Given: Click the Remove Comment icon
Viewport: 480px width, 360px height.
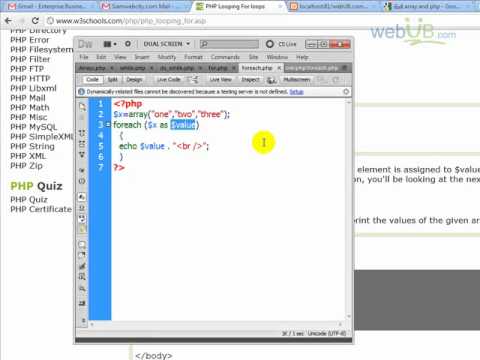Looking at the screenshot, I should click(x=82, y=255).
